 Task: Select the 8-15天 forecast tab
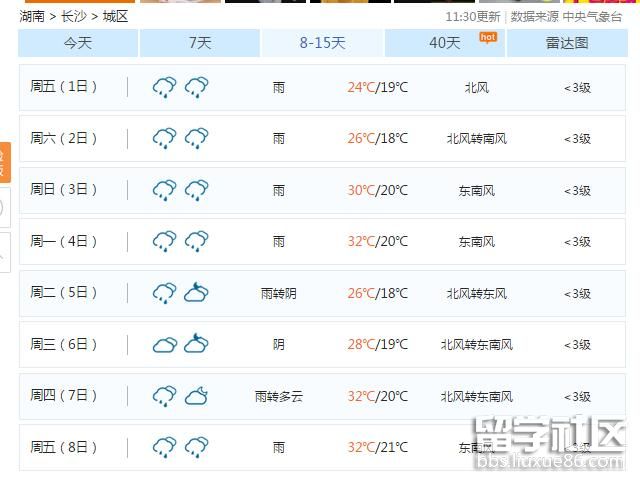[322, 43]
